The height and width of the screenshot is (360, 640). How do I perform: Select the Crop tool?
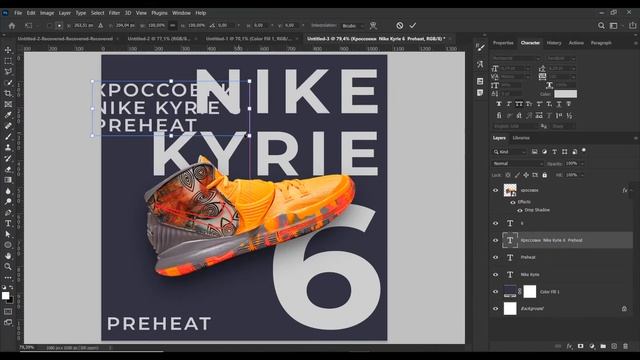point(8,93)
